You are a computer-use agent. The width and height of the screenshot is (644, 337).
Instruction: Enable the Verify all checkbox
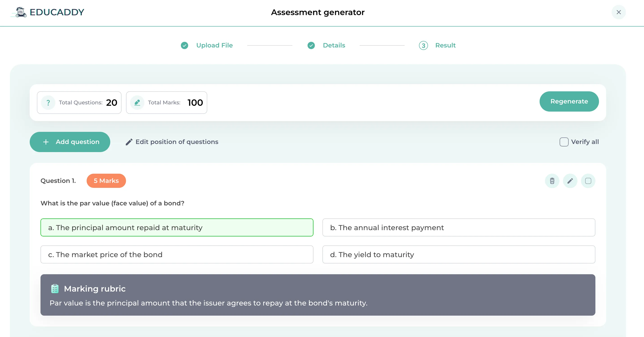pyautogui.click(x=563, y=142)
